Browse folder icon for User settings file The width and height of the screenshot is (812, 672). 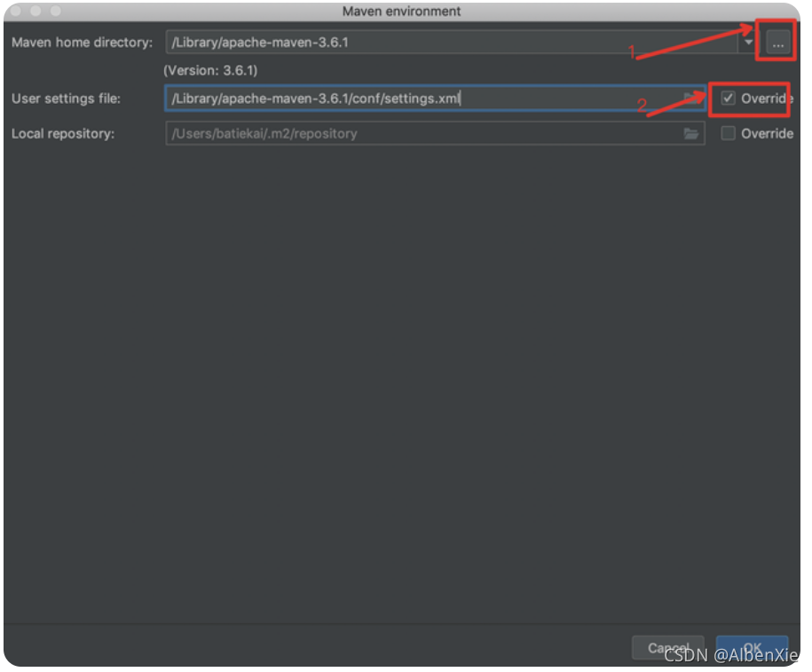(690, 98)
